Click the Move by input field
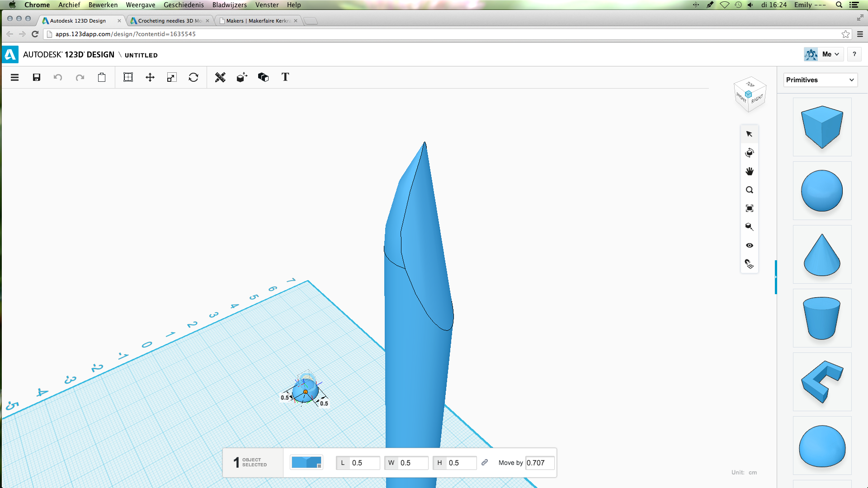868x488 pixels. 539,463
